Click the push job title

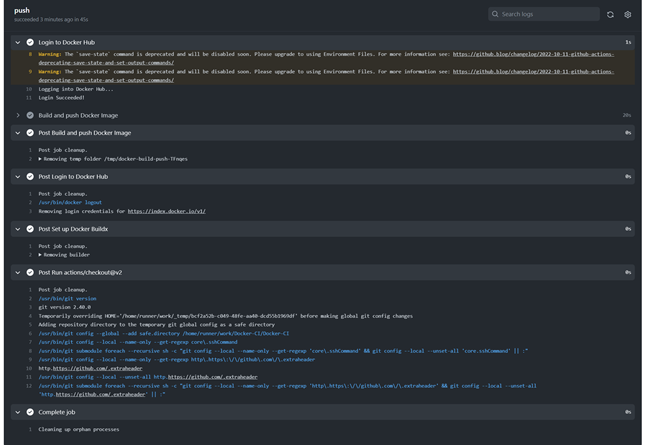(x=22, y=10)
